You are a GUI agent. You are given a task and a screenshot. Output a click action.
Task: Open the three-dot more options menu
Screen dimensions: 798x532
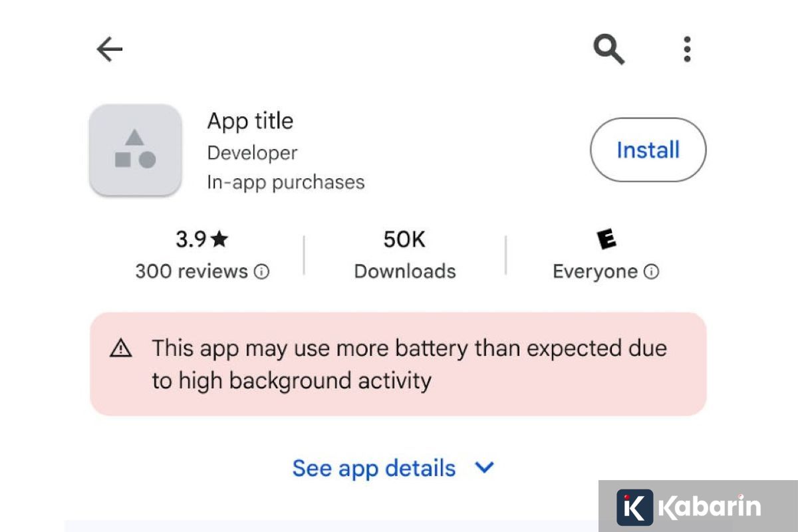click(x=687, y=49)
